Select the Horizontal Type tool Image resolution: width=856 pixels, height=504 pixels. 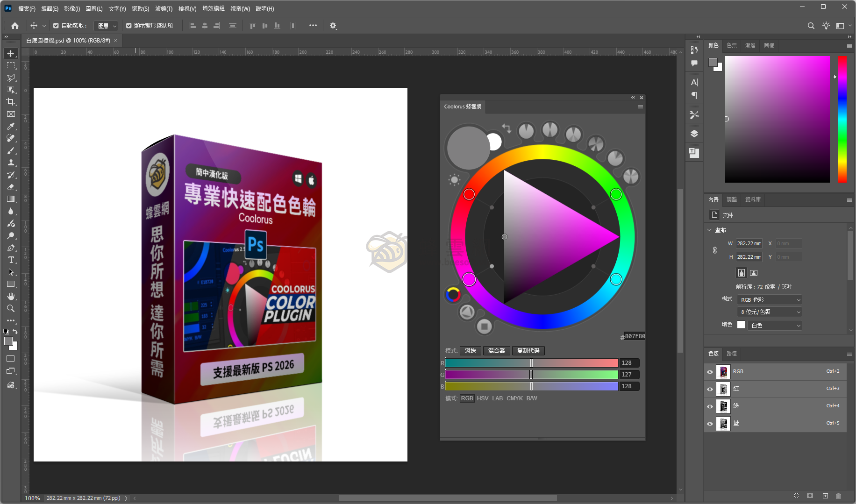point(11,260)
